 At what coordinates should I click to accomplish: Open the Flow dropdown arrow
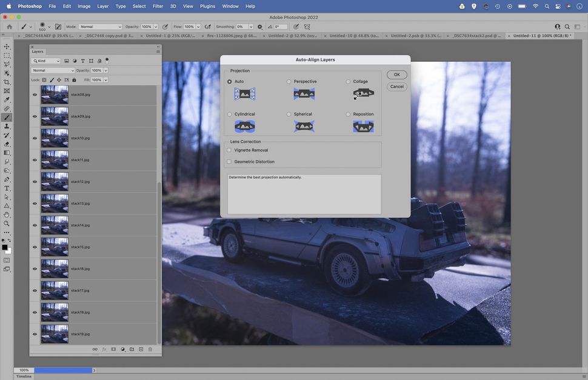(198, 27)
